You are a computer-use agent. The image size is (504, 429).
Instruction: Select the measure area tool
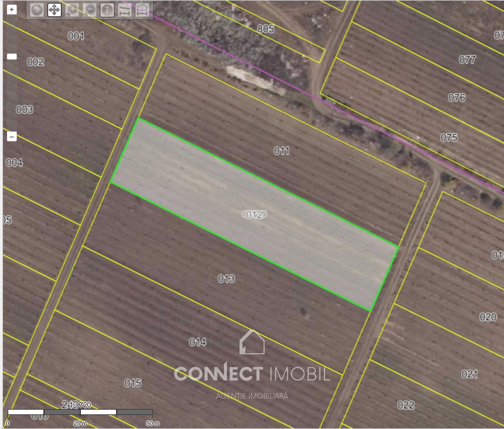(x=142, y=10)
